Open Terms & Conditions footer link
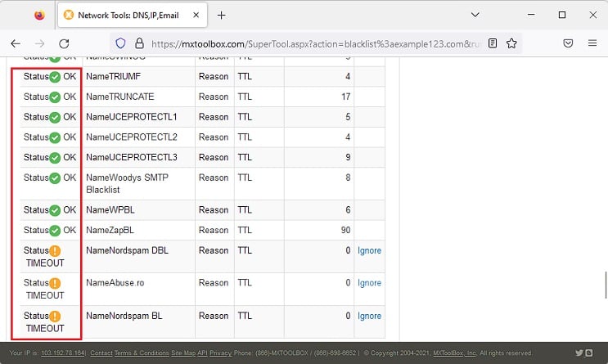 point(142,353)
